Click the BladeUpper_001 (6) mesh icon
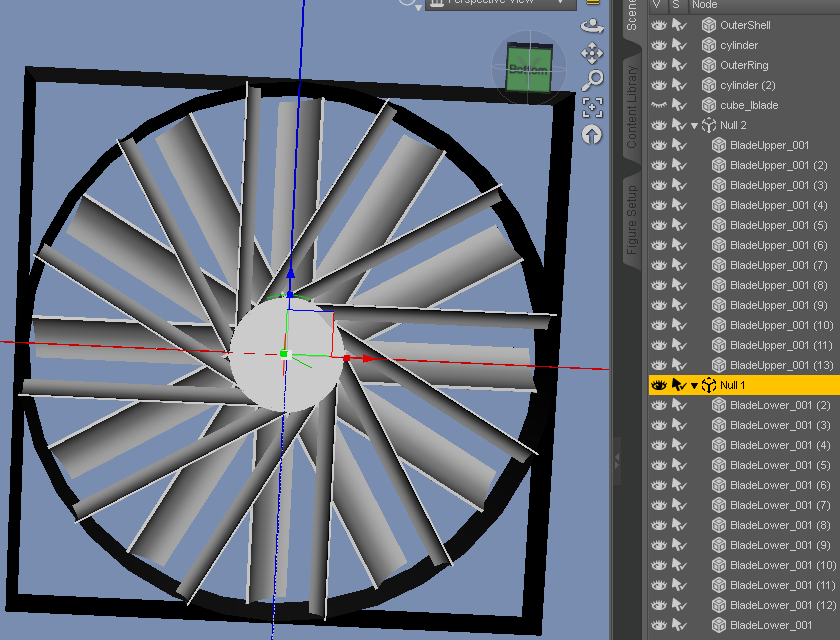 719,245
